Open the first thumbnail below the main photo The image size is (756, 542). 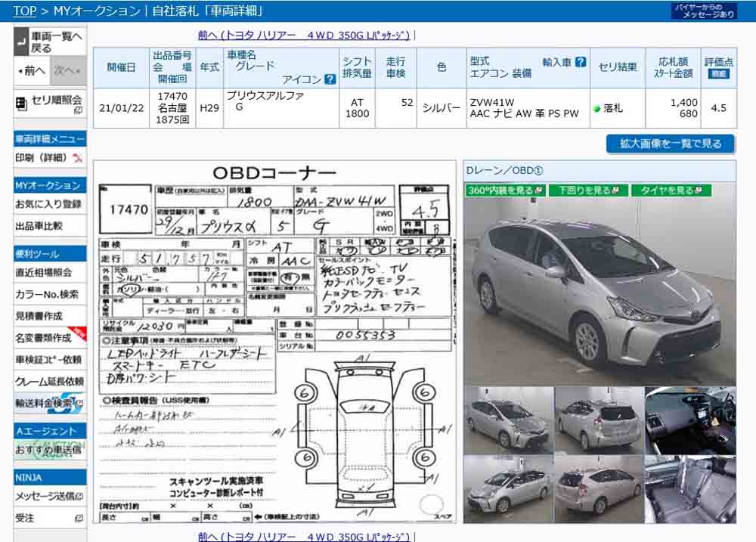[x=508, y=420]
